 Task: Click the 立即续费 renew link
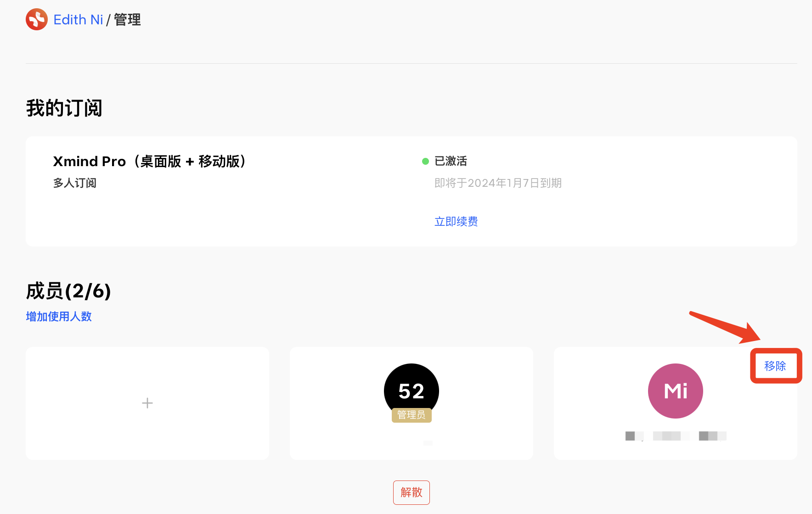[456, 222]
